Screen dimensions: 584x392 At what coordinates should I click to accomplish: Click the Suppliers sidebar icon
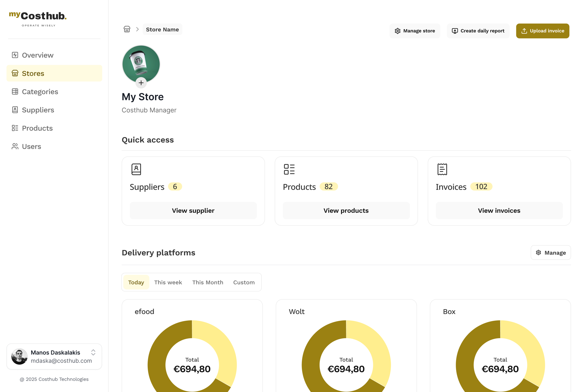click(x=15, y=110)
